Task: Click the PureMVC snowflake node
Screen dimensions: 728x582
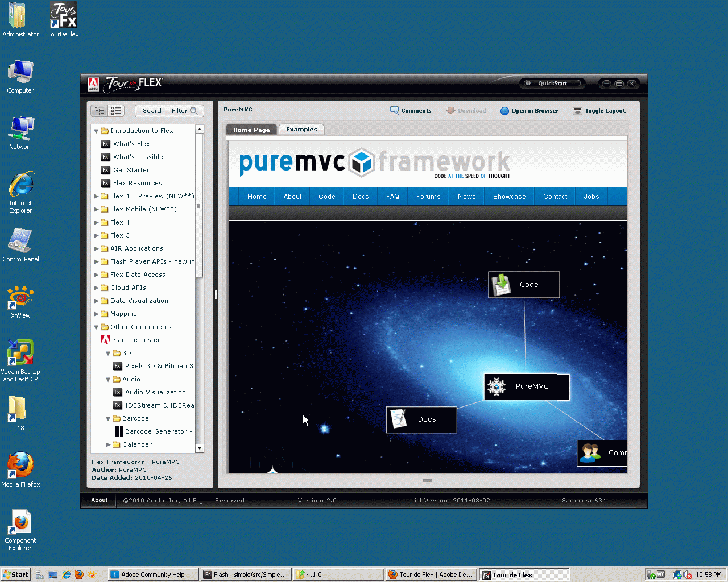Action: tap(527, 386)
